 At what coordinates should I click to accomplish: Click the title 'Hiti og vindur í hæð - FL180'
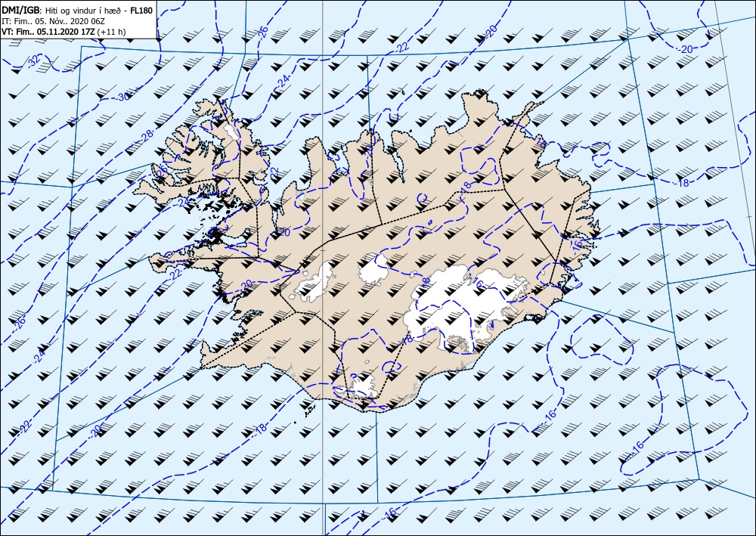100,11
